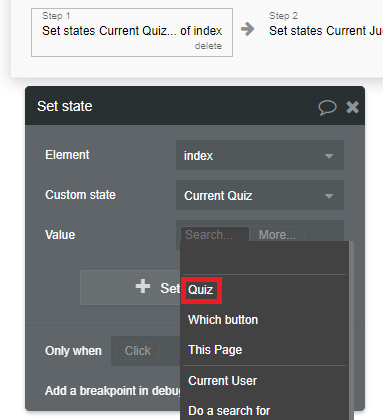The image size is (383, 420).
Task: Open Step 2 Set states action
Action: click(326, 33)
